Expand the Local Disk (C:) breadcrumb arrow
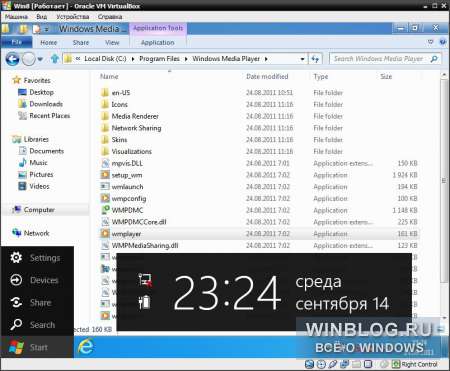The height and width of the screenshot is (371, 450). [x=133, y=59]
